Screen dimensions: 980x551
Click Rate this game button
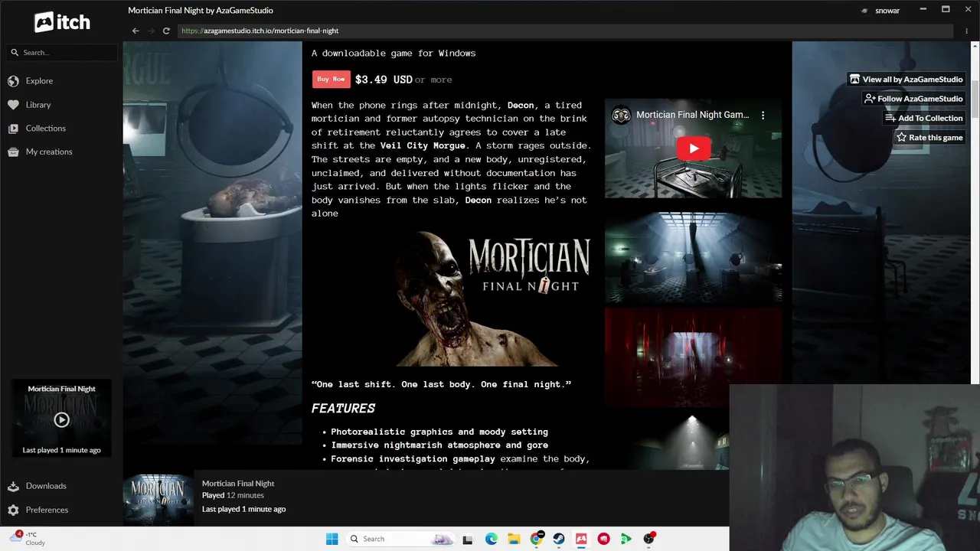(x=929, y=138)
